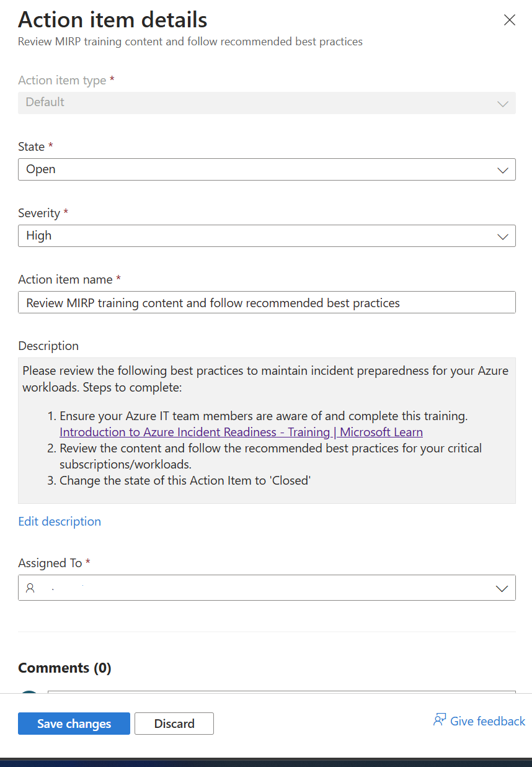Click the Edit description link
Image resolution: width=532 pixels, height=767 pixels.
60,521
